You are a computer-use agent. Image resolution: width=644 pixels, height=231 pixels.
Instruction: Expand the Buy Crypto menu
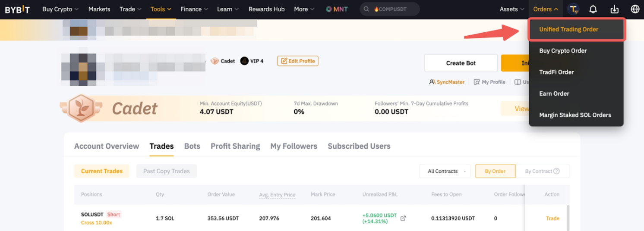click(x=60, y=9)
